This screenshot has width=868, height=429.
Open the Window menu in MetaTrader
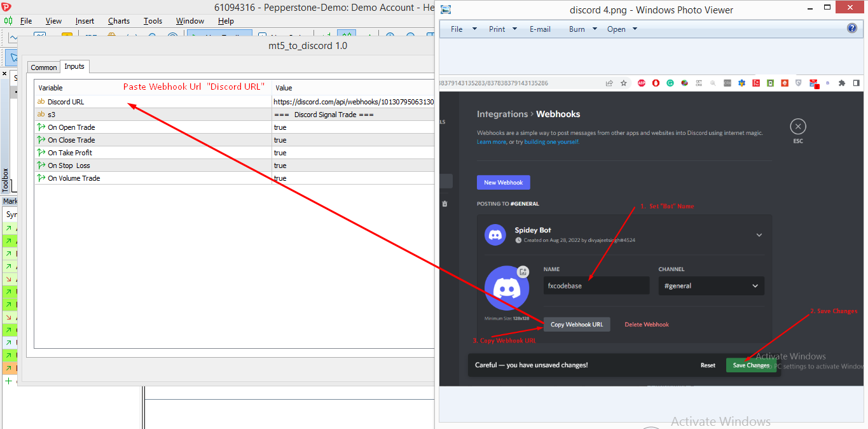coord(190,21)
